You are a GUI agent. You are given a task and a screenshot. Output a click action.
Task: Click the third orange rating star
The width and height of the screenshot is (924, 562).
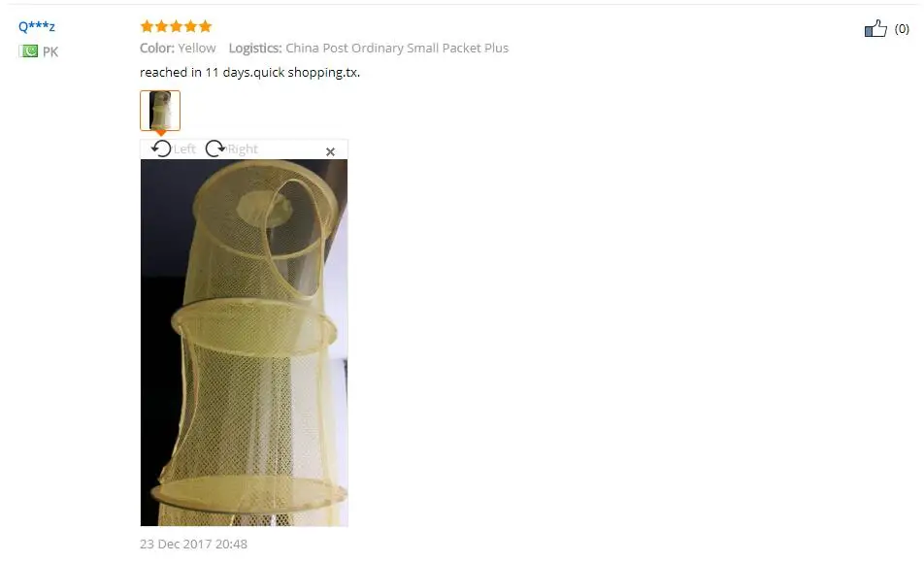177,26
